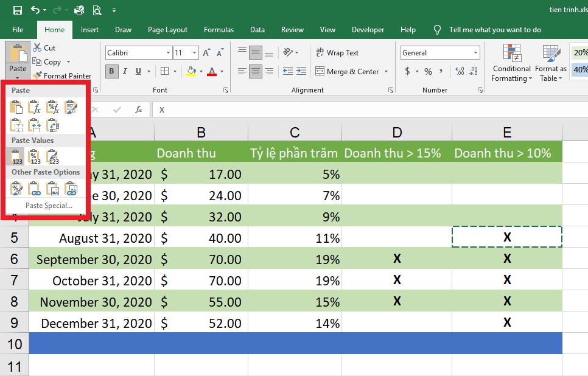Screen dimensions: 588x376
Task: Toggle Middle Align vertical alignment
Action: 256,52
